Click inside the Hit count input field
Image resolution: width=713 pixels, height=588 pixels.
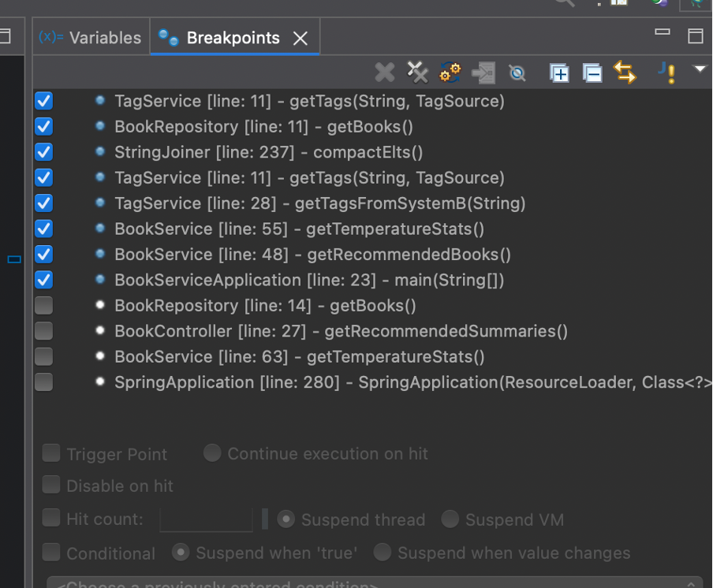click(206, 519)
